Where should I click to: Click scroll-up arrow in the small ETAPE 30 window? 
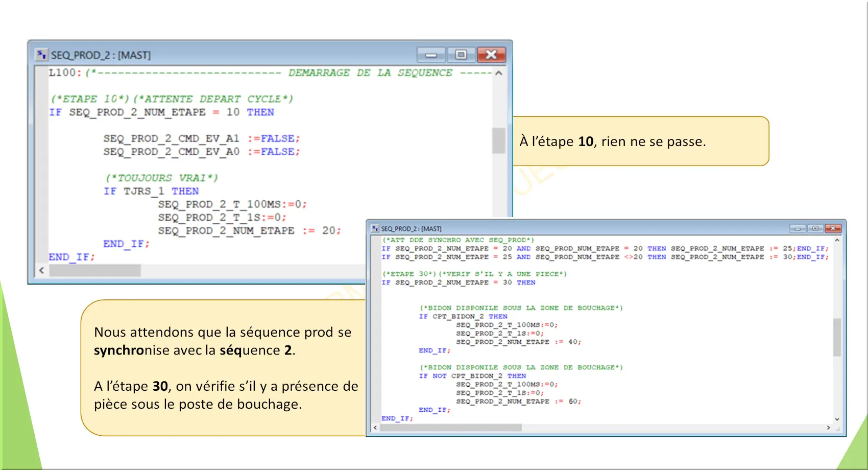tap(837, 240)
